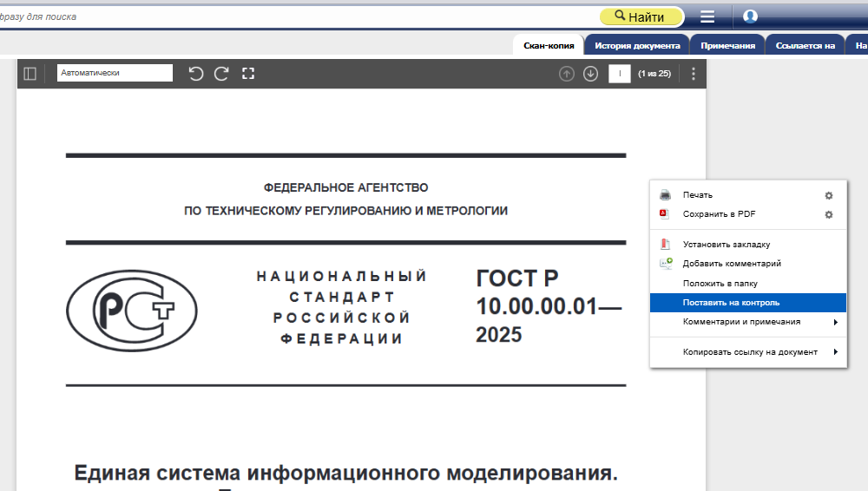
Task: Open the zoom selector showing Автоматически
Action: [x=115, y=73]
